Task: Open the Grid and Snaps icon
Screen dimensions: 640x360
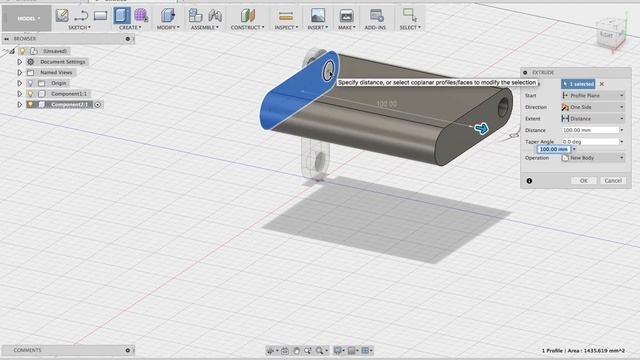Action: [x=351, y=351]
